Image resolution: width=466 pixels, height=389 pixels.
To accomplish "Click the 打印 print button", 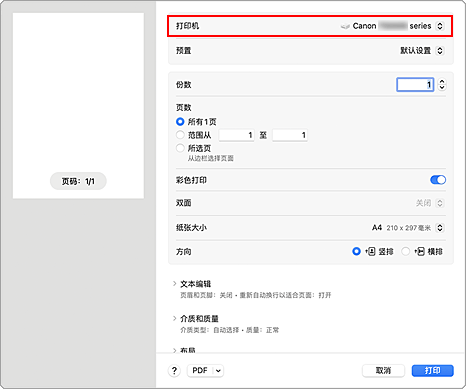I will pyautogui.click(x=433, y=371).
